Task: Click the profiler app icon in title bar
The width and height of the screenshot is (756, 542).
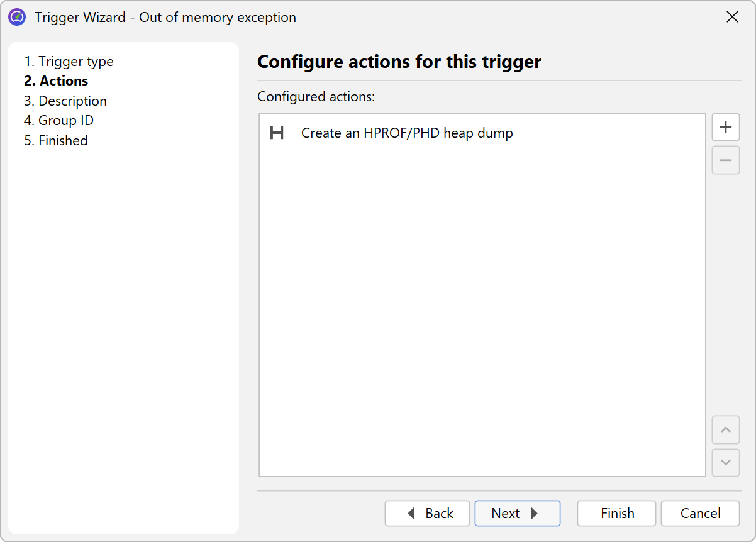Action: click(17, 18)
